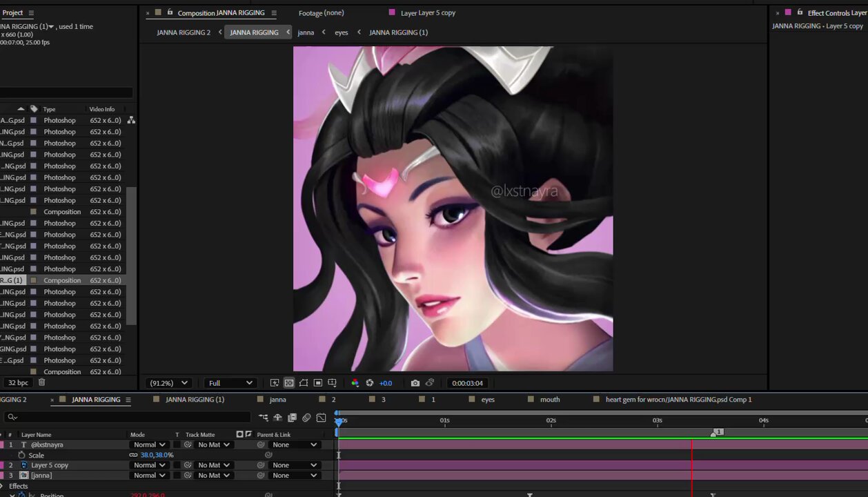Toggle Preserve Transparency box for Layer 5 copy
This screenshot has width=868, height=497.
pos(177,465)
